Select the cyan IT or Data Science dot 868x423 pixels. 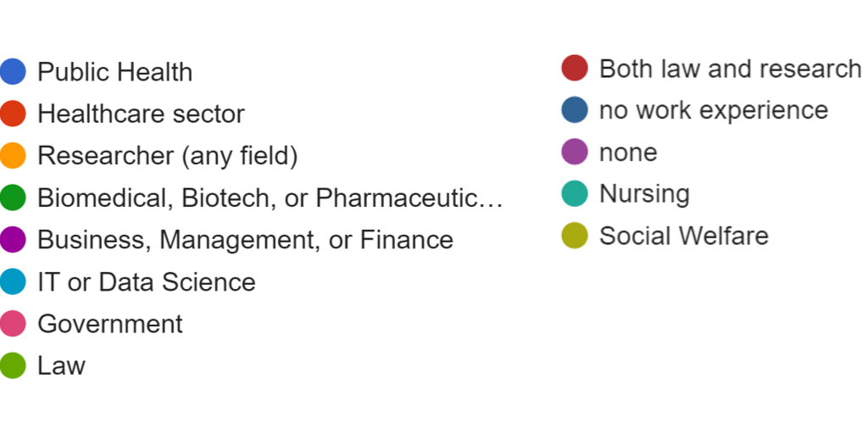tap(13, 281)
